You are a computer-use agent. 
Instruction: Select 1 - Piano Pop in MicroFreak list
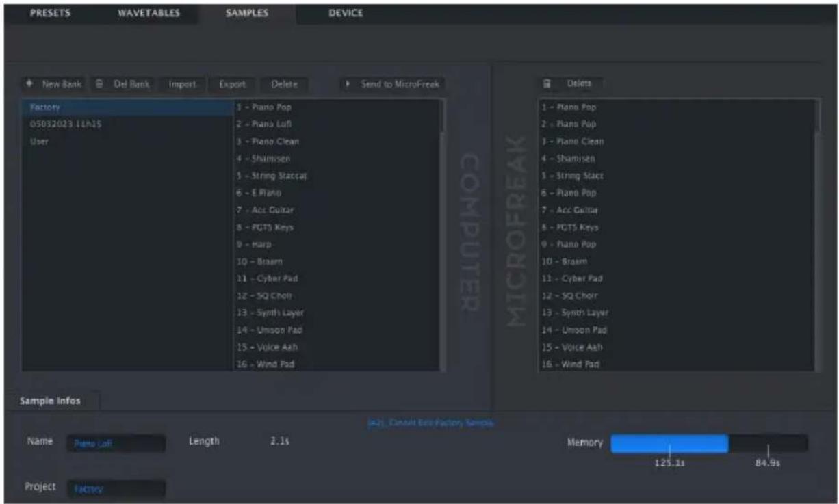(676, 107)
